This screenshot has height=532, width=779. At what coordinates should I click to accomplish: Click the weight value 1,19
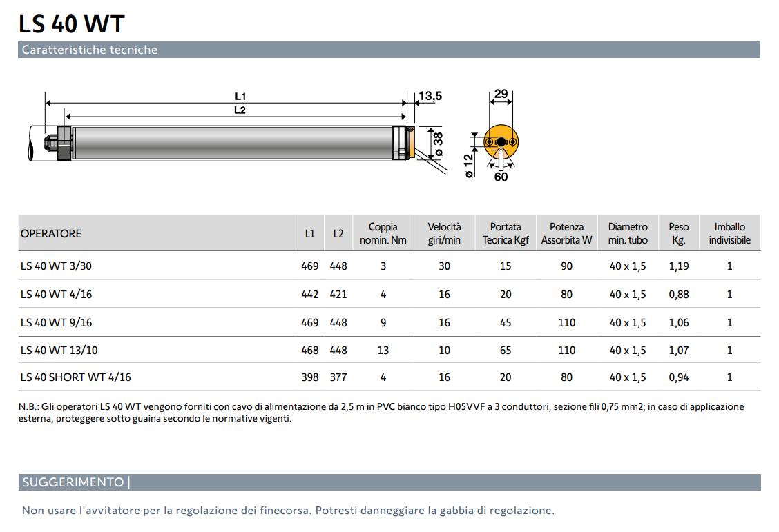pyautogui.click(x=679, y=266)
